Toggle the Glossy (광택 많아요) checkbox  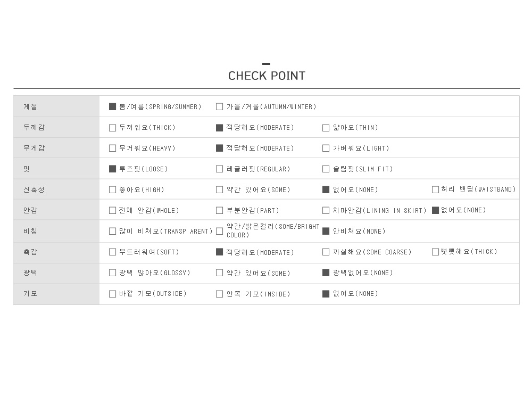(112, 272)
